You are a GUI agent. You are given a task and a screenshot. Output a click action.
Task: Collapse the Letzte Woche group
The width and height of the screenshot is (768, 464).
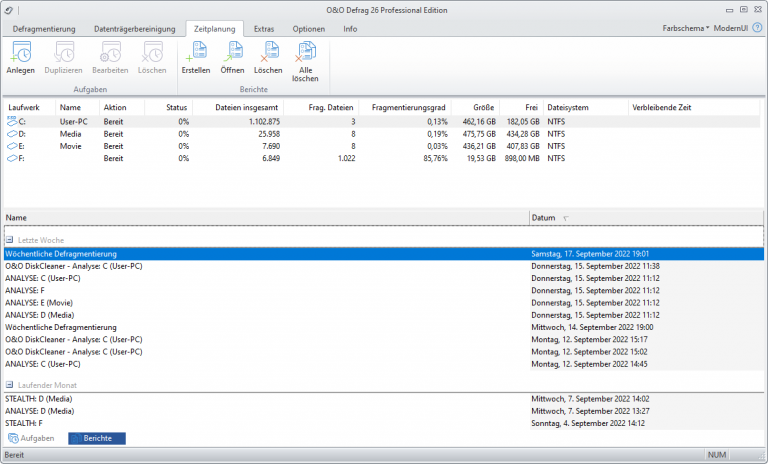[x=9, y=240]
